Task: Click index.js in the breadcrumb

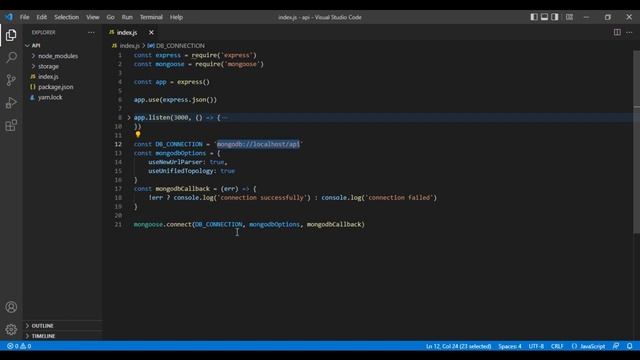Action: tap(129, 46)
